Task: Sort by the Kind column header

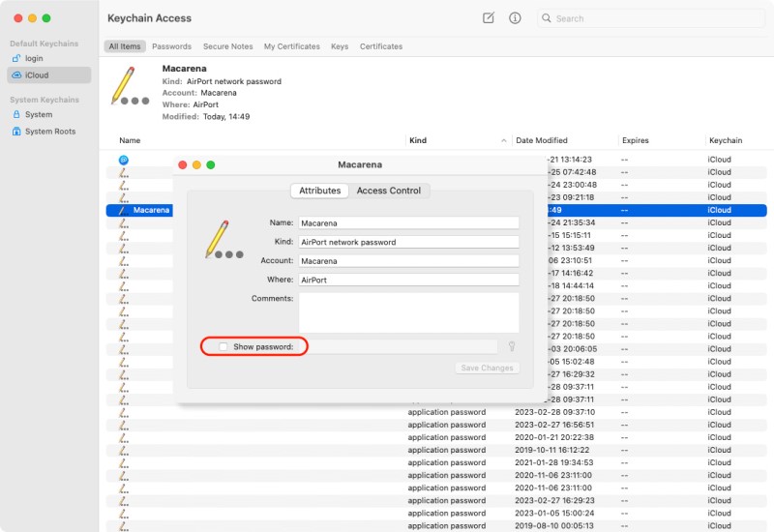Action: (418, 140)
